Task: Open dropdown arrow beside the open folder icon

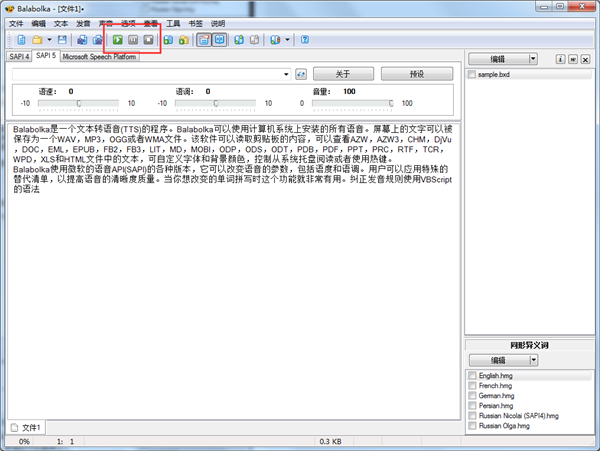Action: tap(49, 40)
